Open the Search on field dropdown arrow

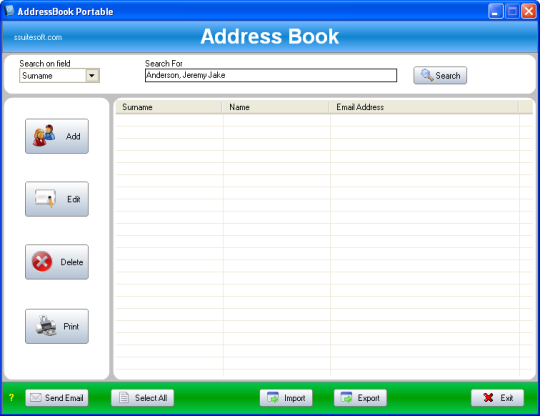[x=92, y=75]
